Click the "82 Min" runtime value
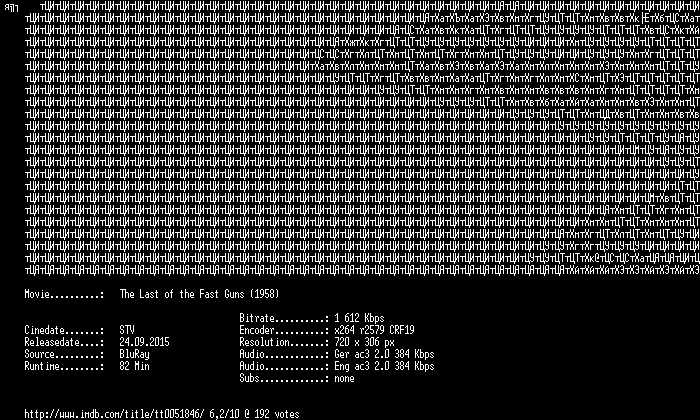700x420 pixels. 134,366
